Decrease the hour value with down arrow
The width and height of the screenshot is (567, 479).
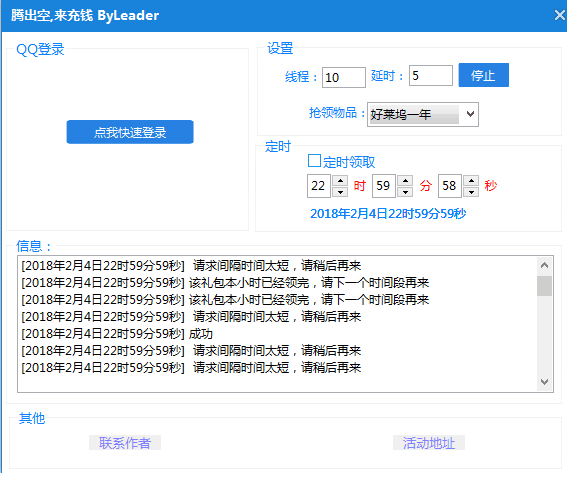(340, 192)
